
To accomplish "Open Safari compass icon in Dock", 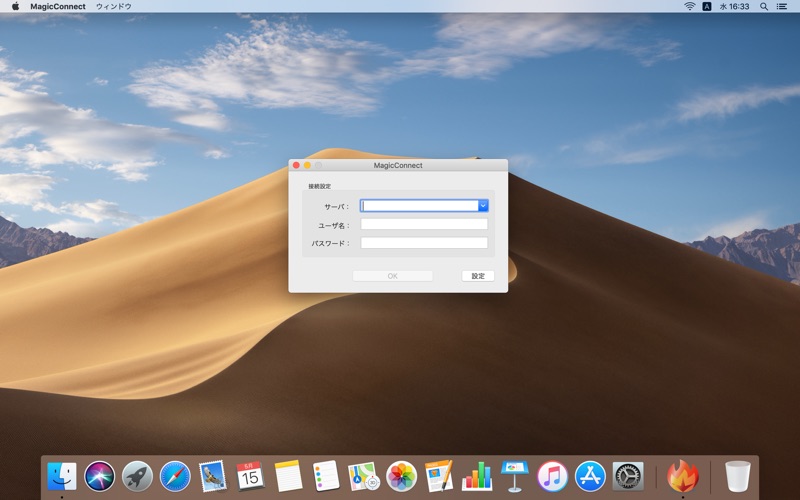I will [x=175, y=476].
